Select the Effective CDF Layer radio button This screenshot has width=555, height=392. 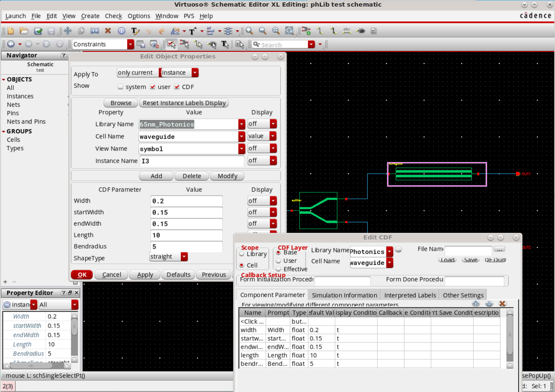(x=279, y=269)
